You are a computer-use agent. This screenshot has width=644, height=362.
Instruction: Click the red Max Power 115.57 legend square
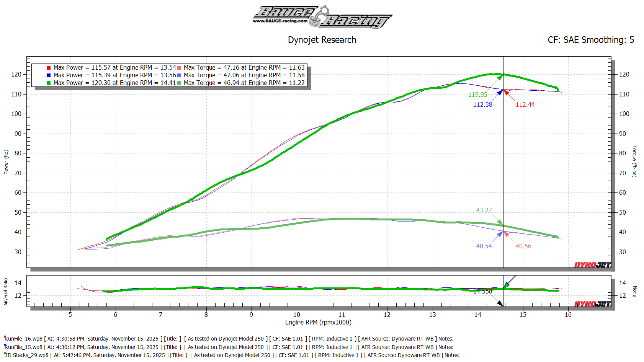coord(49,68)
